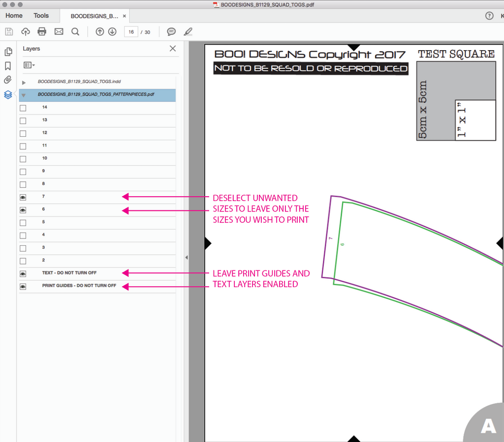Open the Bookmarks panel
The image size is (504, 442).
pyautogui.click(x=8, y=65)
